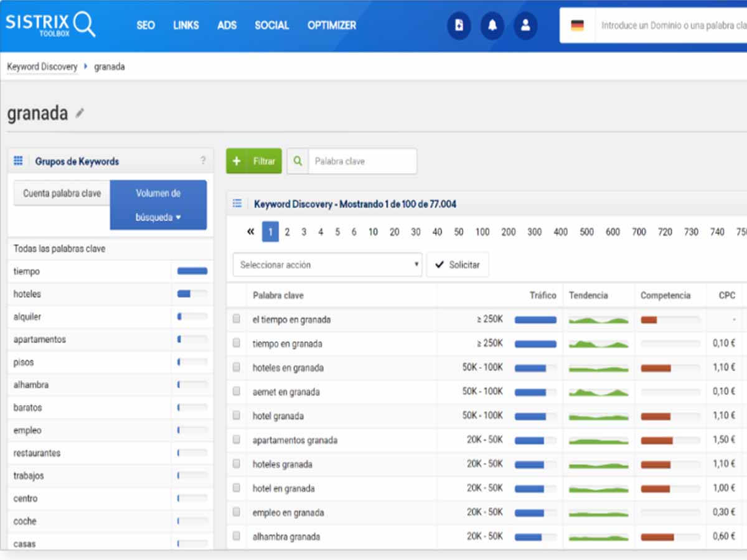Viewport: 747px width, 560px height.
Task: Follow the Keyword Discovery breadcrumb link
Action: 42,67
